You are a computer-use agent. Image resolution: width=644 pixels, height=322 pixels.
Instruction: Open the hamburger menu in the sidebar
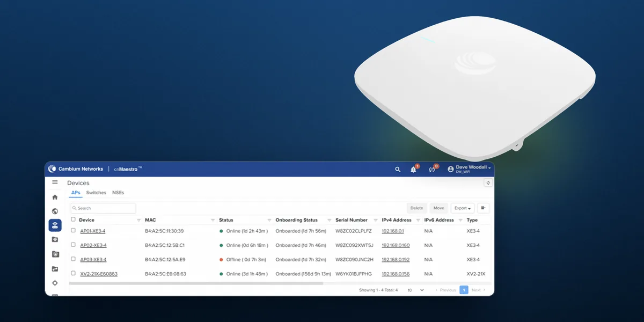click(55, 182)
